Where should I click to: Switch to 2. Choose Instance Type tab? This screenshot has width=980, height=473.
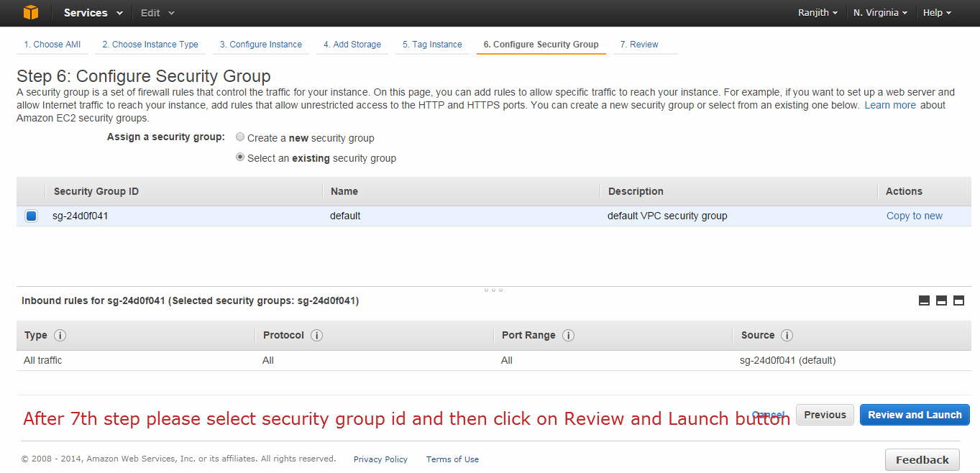click(x=150, y=45)
